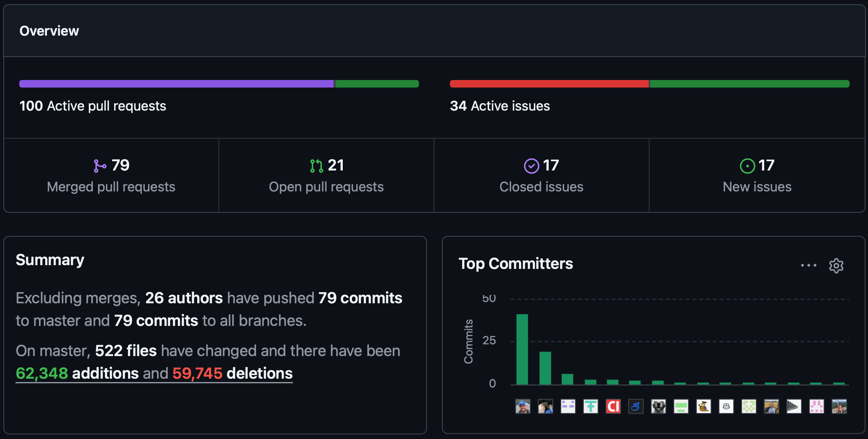
Task: Select the blue swirl logo avatar
Action: [x=636, y=406]
